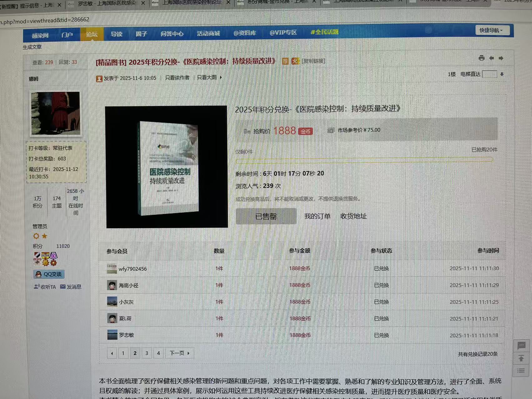Open the 活动商城 navigation tab
The image size is (532, 399).
coord(208,33)
